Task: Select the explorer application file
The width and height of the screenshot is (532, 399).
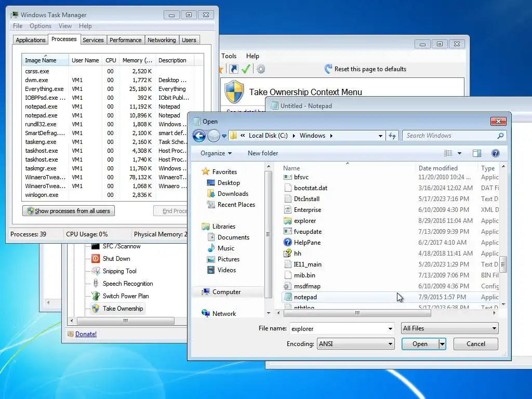Action: [305, 221]
